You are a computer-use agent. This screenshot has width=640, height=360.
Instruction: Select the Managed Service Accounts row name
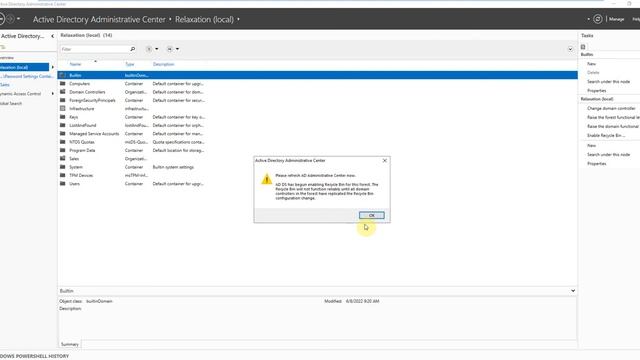point(94,134)
